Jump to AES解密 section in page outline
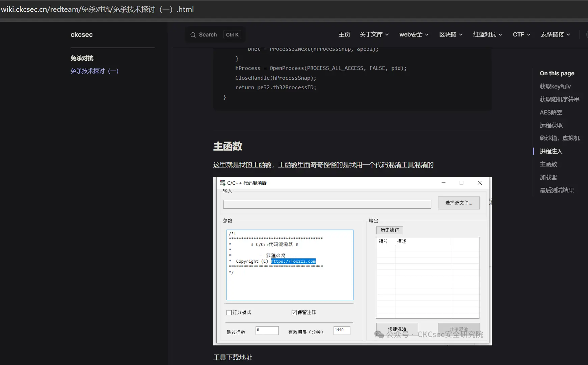 pos(551,112)
